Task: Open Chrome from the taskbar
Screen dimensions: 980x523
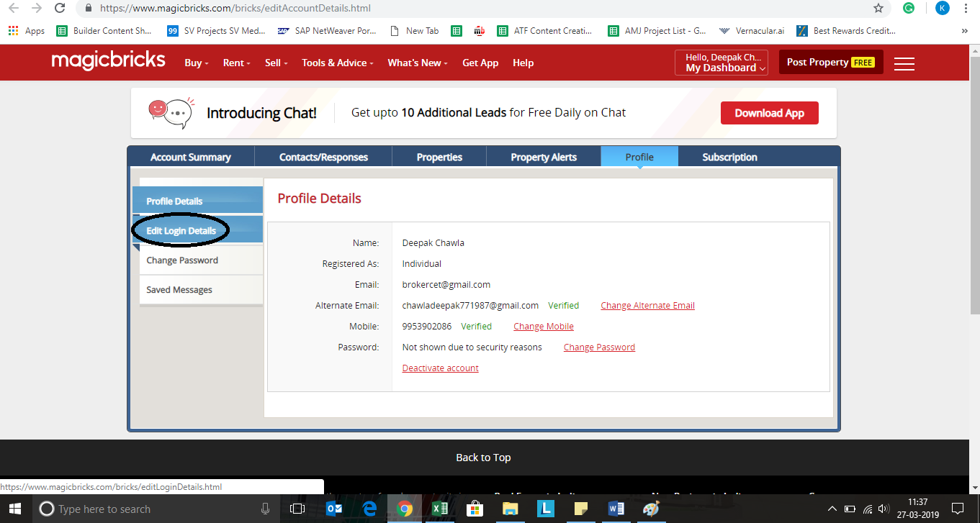Action: click(405, 509)
